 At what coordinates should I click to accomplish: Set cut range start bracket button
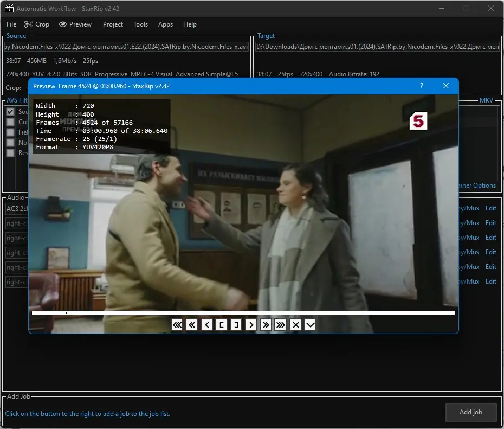click(222, 325)
